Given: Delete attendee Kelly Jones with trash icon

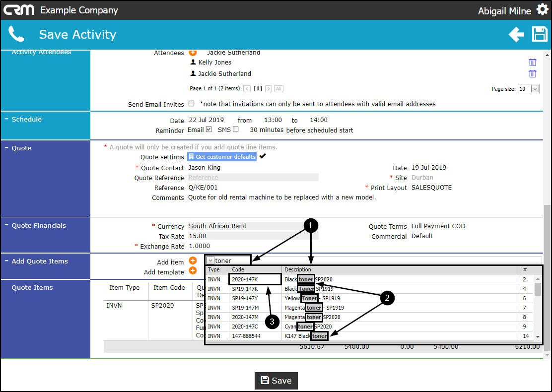Looking at the screenshot, I should pos(532,63).
